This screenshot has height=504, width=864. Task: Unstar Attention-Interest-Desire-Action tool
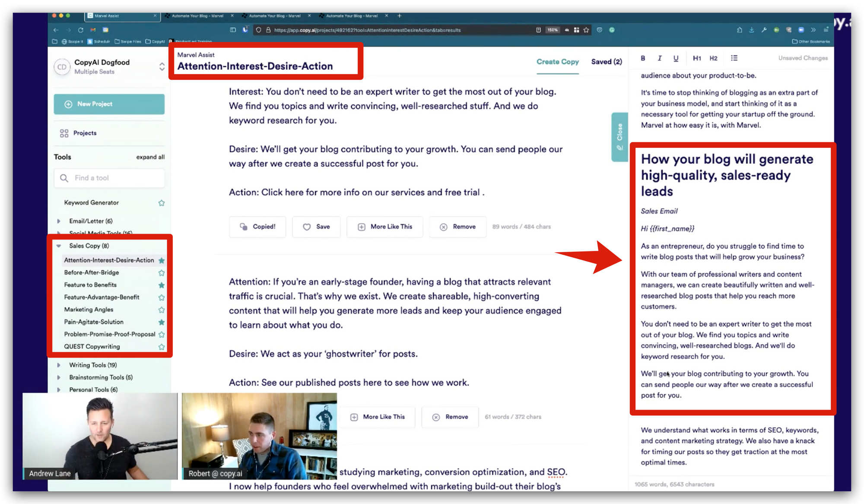[162, 260]
